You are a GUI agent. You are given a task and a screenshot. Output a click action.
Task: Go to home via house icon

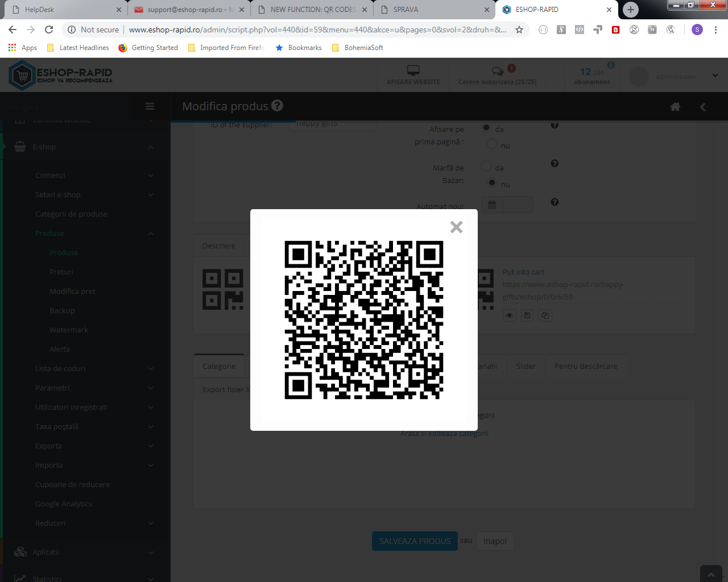(x=675, y=107)
